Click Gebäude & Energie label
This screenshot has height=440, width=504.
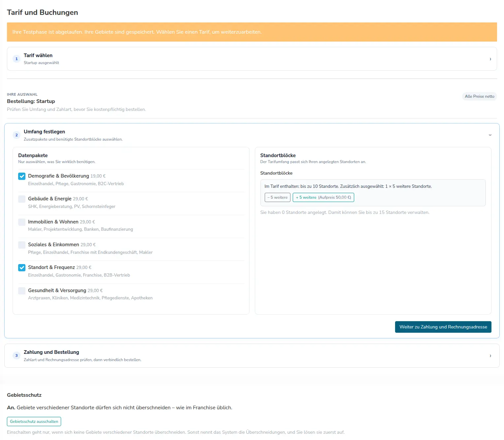[x=50, y=199]
